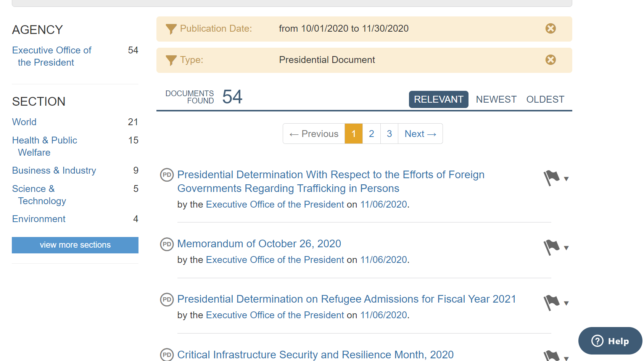Filter by Environment section
This screenshot has width=644, height=361.
pos(39,219)
